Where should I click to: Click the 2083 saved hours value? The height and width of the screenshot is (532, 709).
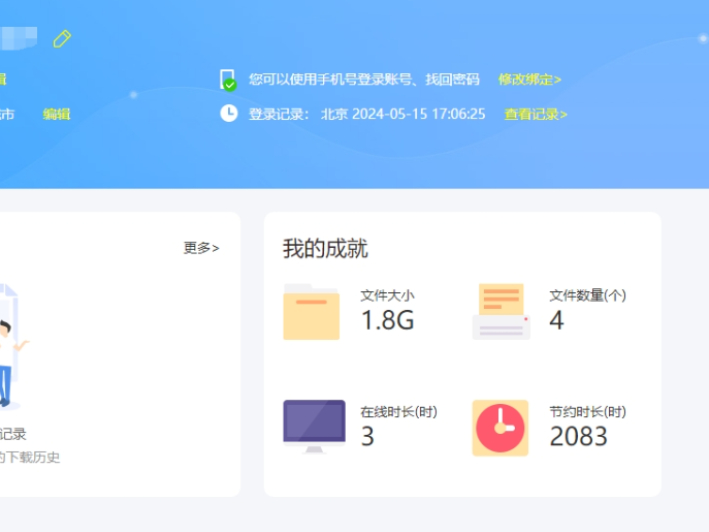pos(578,436)
